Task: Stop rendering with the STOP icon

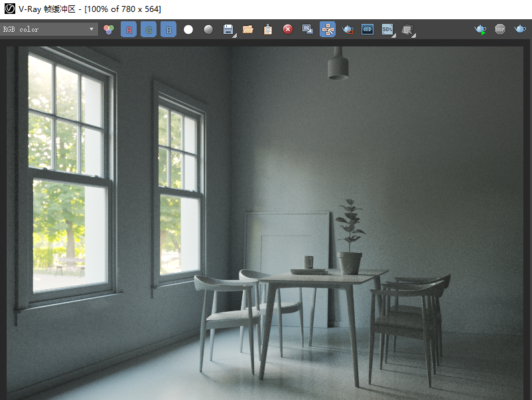Action: [500, 29]
